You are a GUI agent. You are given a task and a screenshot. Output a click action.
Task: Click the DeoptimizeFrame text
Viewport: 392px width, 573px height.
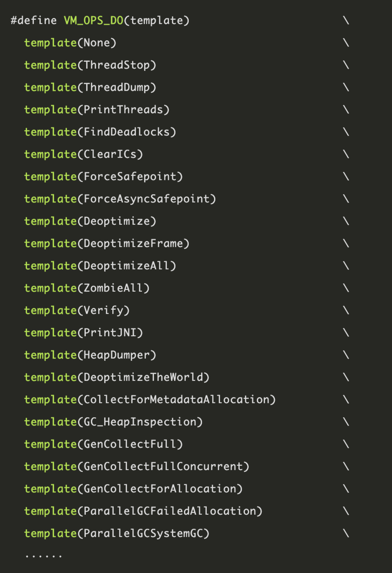click(x=133, y=244)
